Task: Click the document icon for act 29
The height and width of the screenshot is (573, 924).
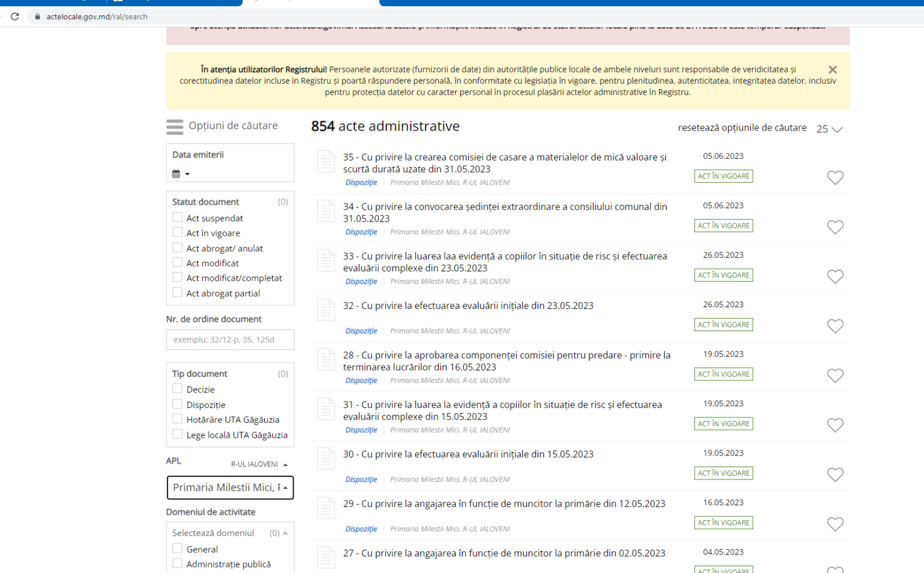Action: [326, 508]
